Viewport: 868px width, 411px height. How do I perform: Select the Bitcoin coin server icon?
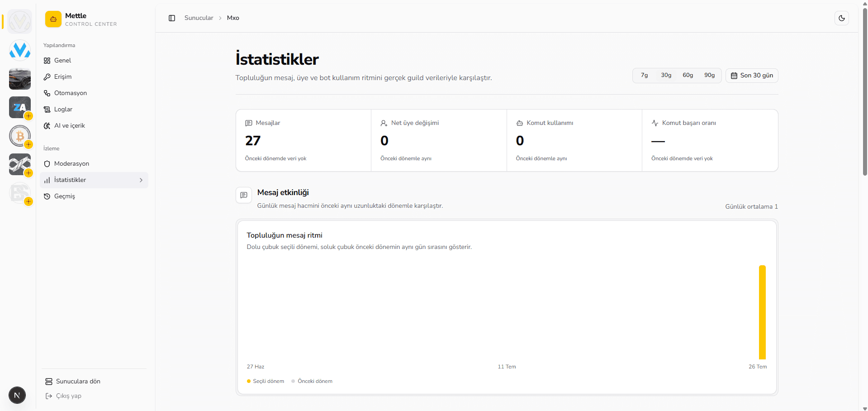tap(20, 136)
